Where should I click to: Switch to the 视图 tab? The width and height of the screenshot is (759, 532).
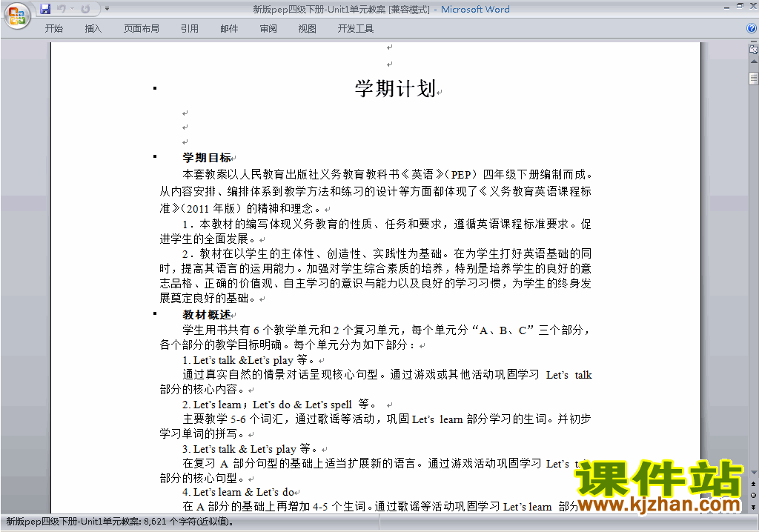coord(308,29)
